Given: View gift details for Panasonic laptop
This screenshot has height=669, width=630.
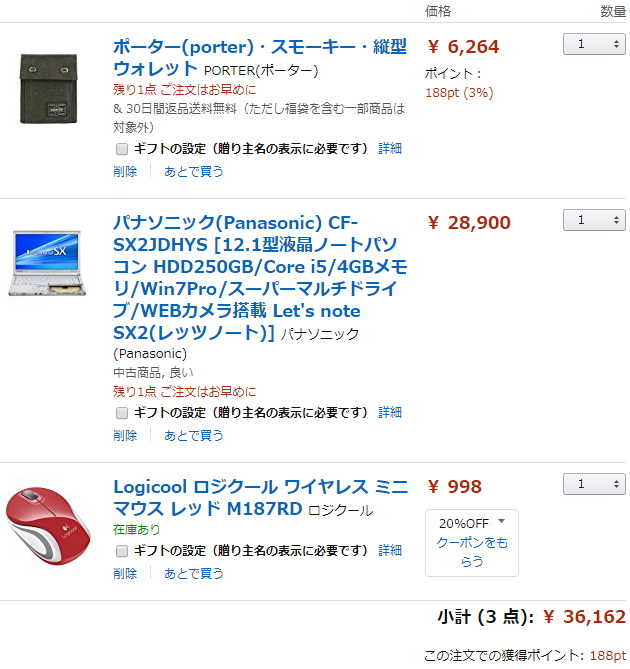Looking at the screenshot, I should click(390, 412).
